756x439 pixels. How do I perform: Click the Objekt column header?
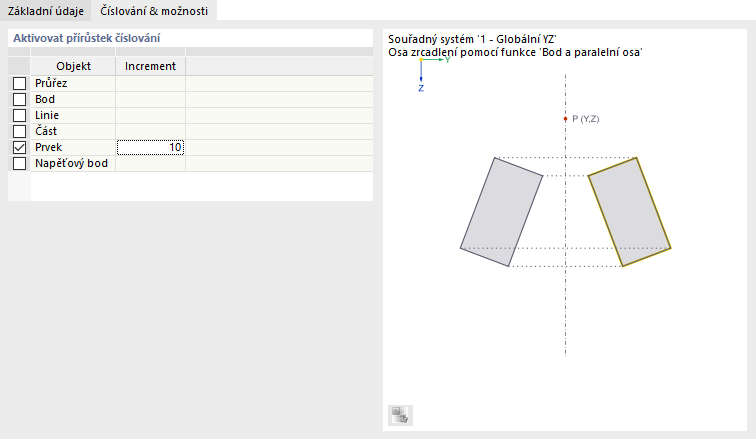pos(73,66)
